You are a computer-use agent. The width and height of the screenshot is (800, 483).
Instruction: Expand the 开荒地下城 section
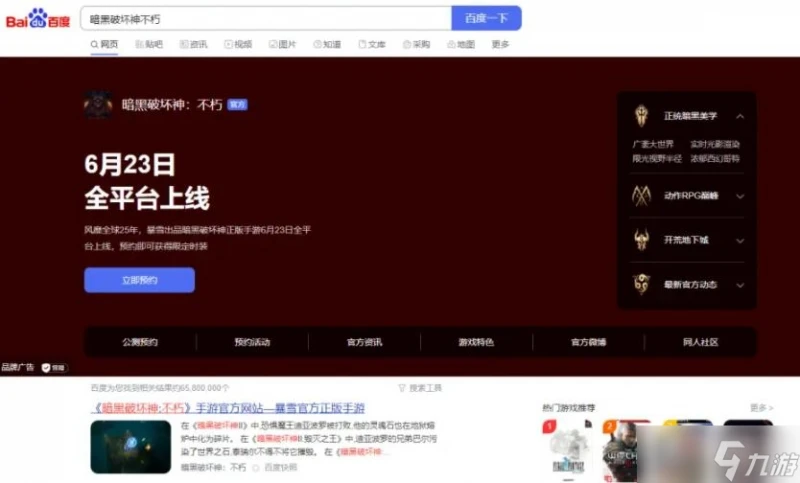pyautogui.click(x=740, y=240)
